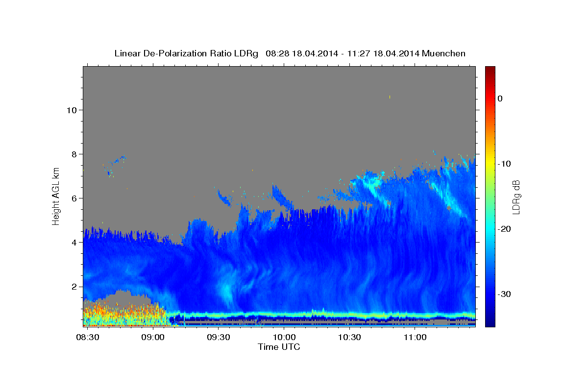Click the 10:00 time tick label

284,338
